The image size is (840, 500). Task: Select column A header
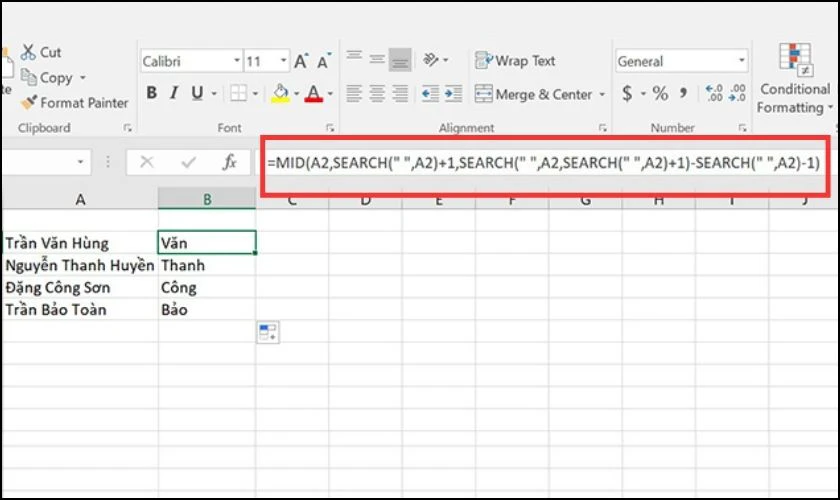click(80, 199)
